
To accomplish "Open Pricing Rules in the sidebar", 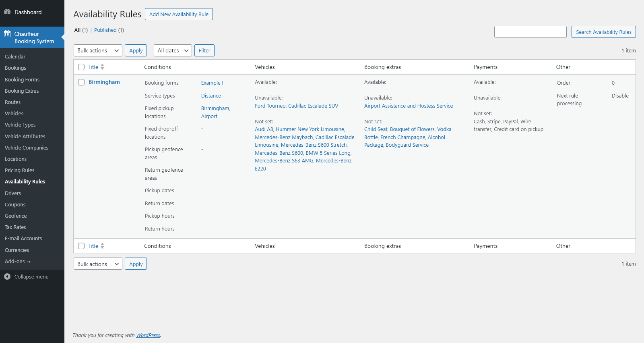I will click(x=19, y=170).
